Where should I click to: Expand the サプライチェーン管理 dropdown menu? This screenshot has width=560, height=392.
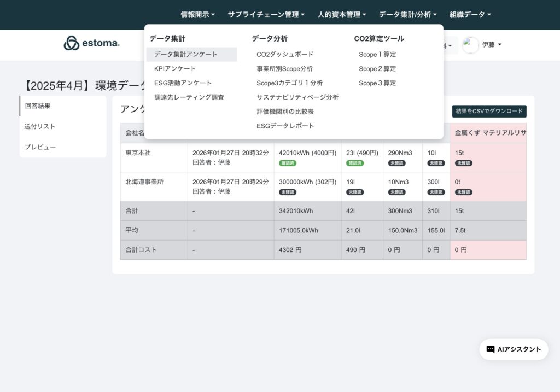pyautogui.click(x=266, y=15)
